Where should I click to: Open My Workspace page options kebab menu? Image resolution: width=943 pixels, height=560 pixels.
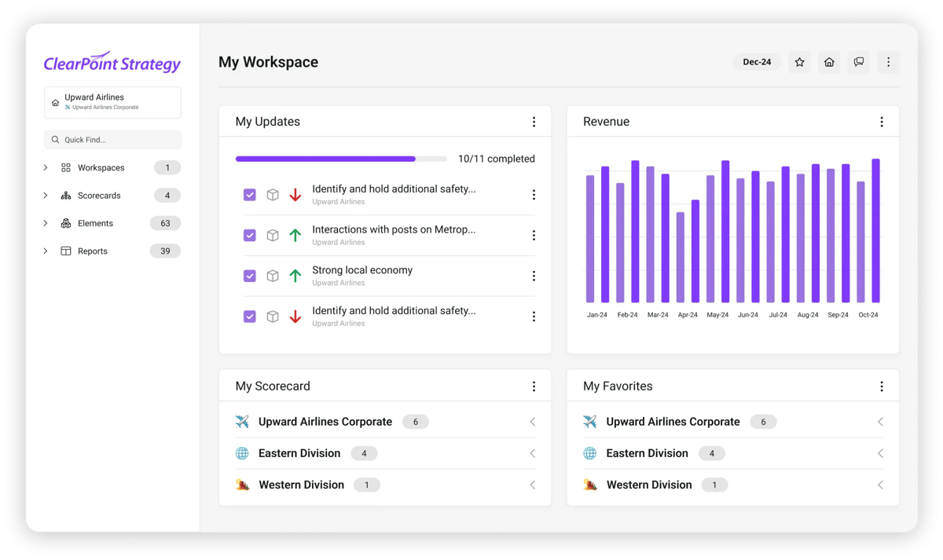tap(889, 62)
